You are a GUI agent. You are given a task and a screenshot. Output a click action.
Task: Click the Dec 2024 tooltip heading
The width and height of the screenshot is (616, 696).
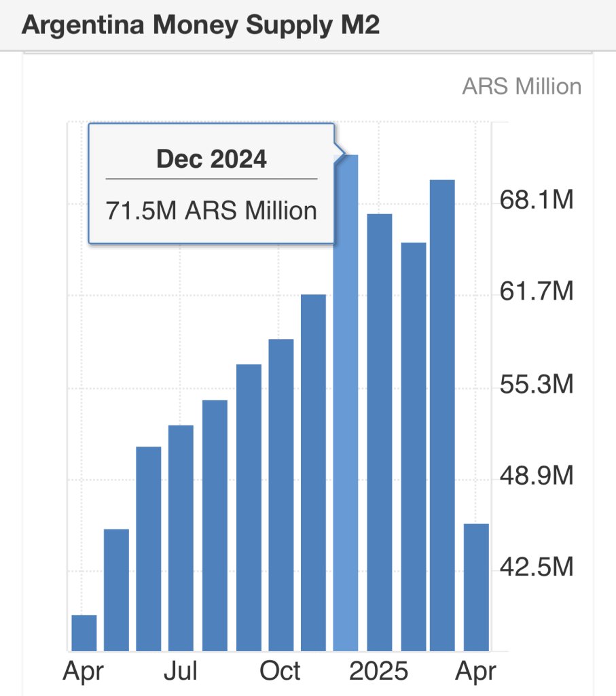pos(211,159)
